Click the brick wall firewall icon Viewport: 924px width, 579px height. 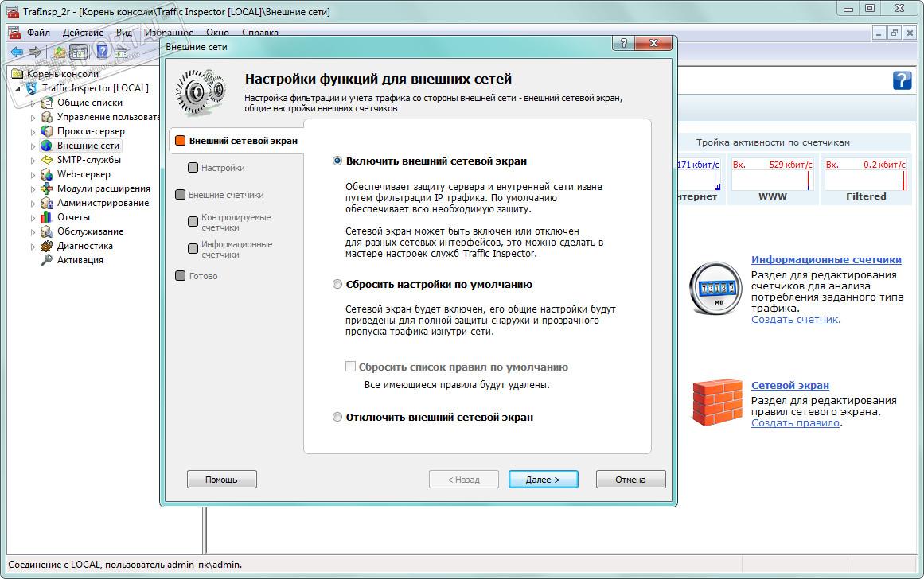[x=716, y=402]
